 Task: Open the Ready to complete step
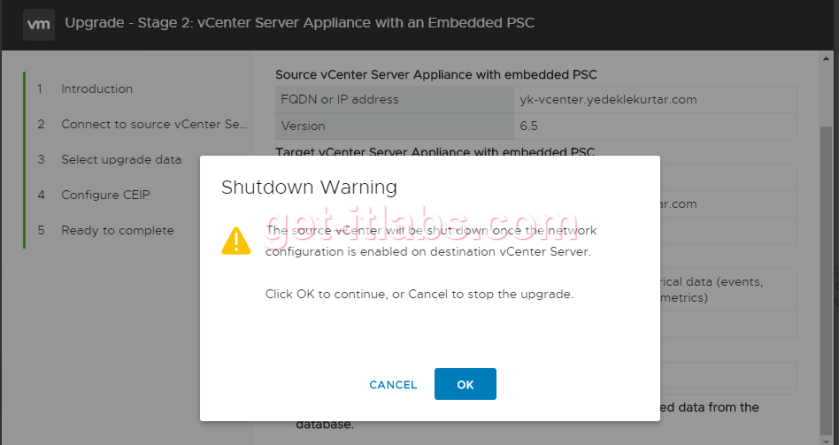[x=117, y=230]
